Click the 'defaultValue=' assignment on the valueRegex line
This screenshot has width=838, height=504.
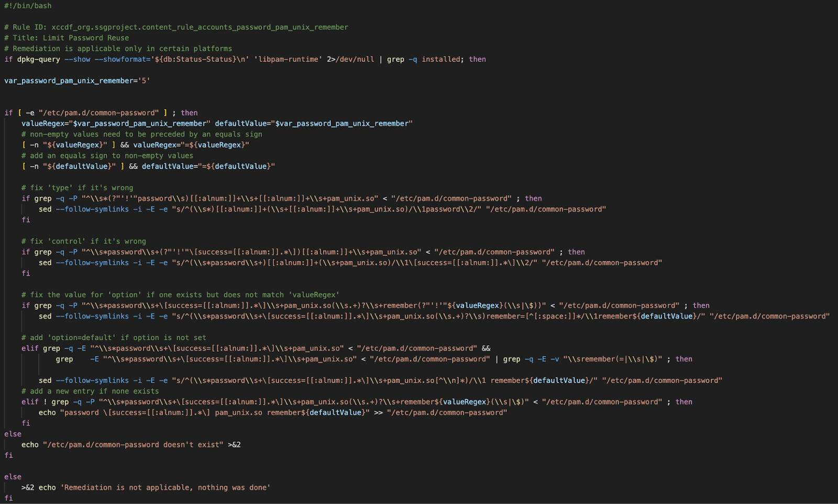(x=314, y=124)
